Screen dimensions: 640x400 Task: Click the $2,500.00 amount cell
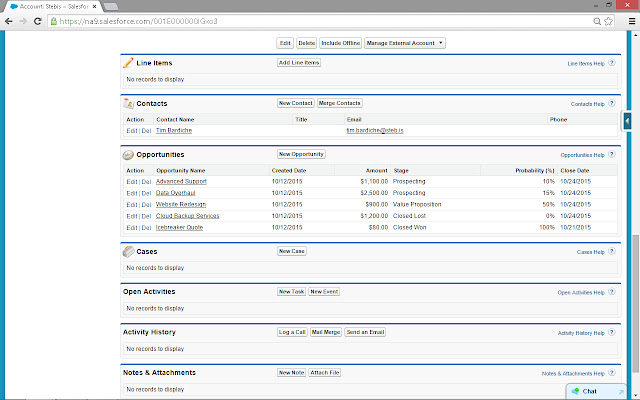374,193
